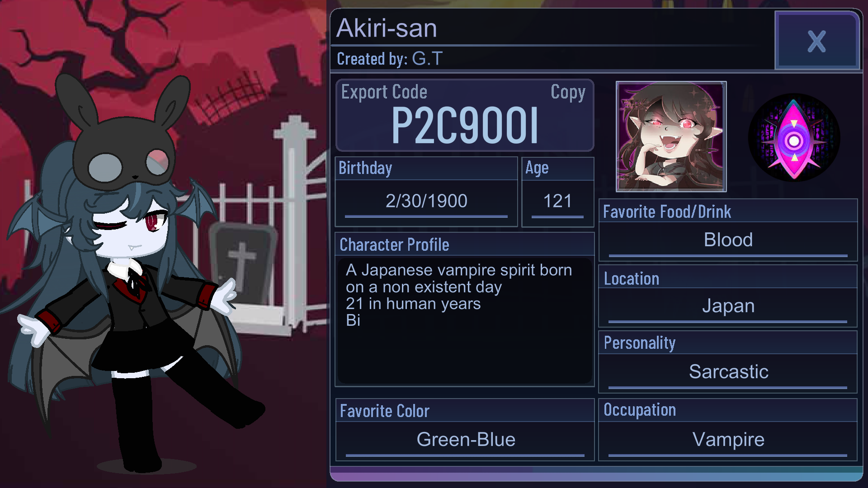Edit the Age field showing 121
Viewport: 868px width, 488px height.
[557, 201]
